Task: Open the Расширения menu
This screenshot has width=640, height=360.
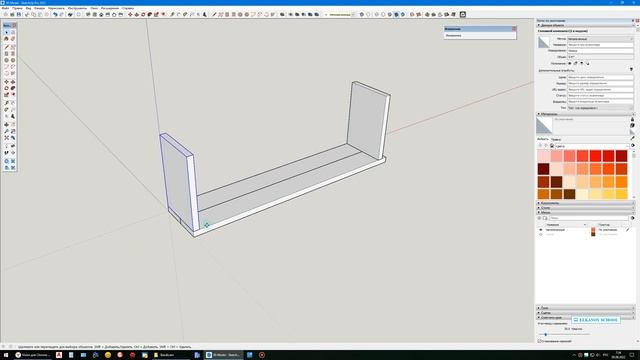Action: click(110, 8)
